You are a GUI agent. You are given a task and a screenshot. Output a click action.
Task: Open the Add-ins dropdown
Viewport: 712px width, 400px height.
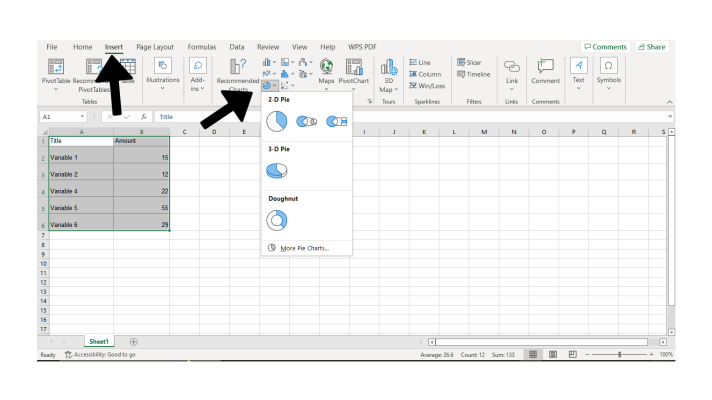click(198, 74)
